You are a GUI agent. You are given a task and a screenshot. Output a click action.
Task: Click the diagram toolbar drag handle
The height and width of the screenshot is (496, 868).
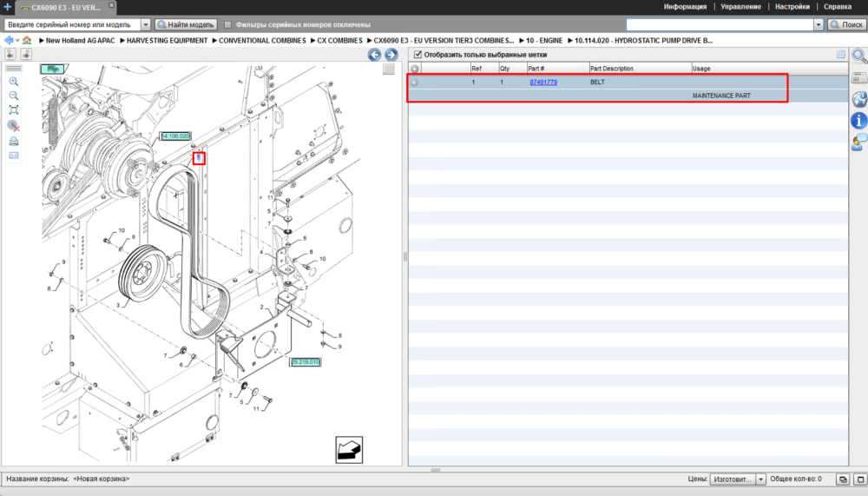tap(13, 68)
